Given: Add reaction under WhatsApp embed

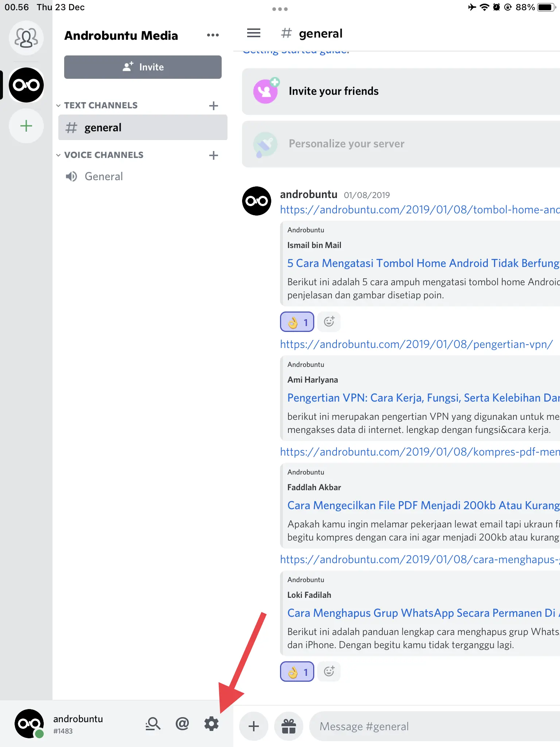Looking at the screenshot, I should [329, 671].
